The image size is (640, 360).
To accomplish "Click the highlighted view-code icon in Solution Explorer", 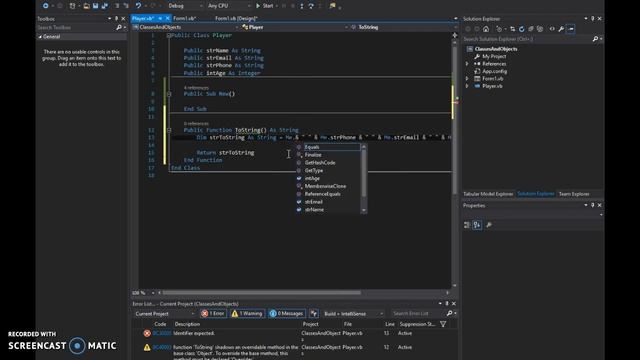I will pos(571,29).
